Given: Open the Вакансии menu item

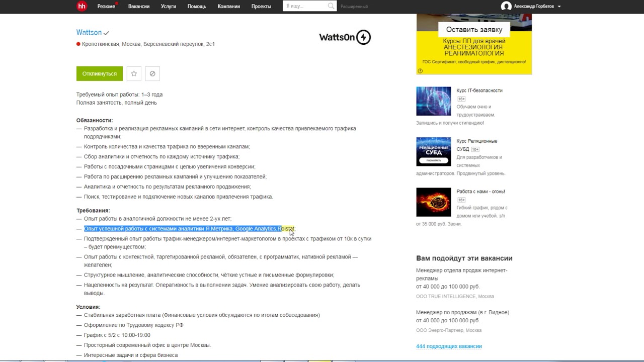Looking at the screenshot, I should coord(139,7).
